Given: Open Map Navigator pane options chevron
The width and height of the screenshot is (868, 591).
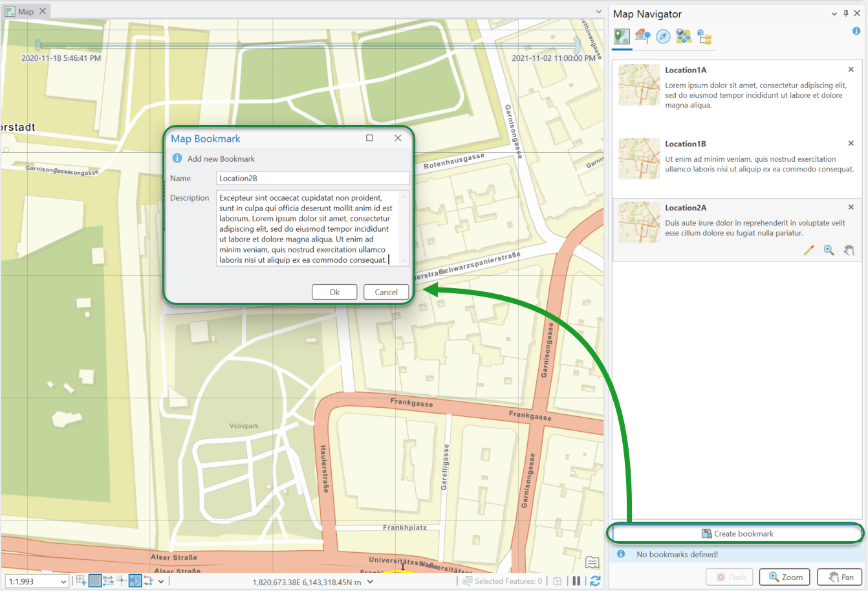Looking at the screenshot, I should [x=834, y=14].
